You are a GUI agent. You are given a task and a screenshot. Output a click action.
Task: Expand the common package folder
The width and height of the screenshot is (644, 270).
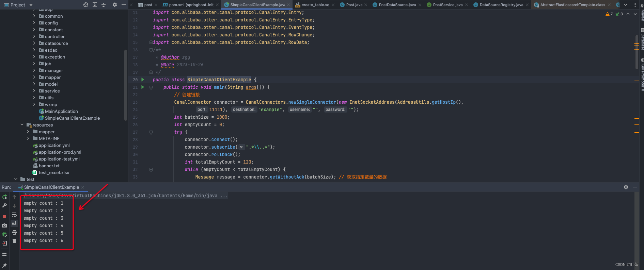click(x=34, y=16)
